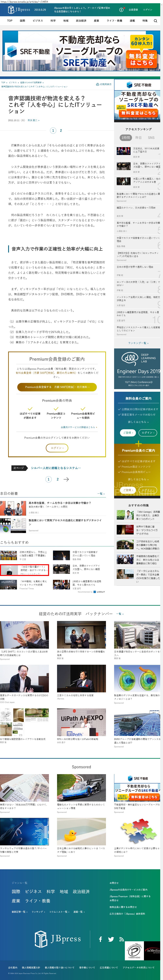The width and height of the screenshot is (163, 980).
Task: Open the search magnifier icon in header
Action: (155, 21)
